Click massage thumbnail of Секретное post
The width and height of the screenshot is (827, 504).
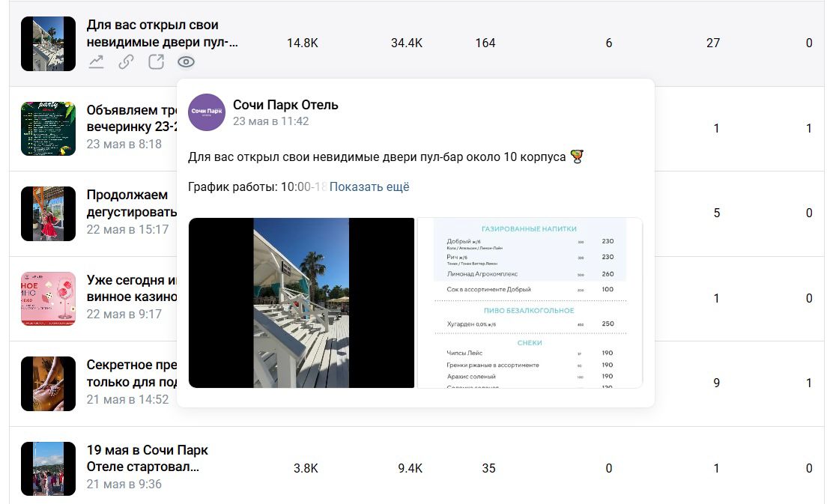click(x=49, y=383)
